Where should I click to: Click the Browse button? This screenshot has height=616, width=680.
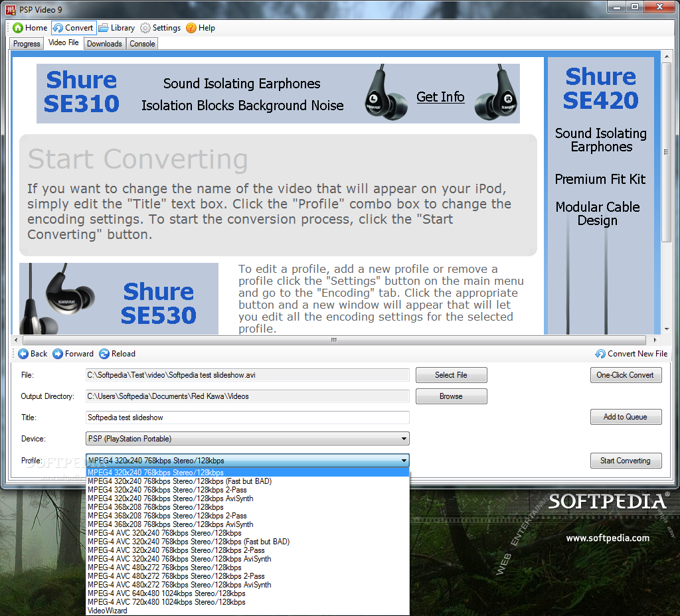click(x=451, y=396)
